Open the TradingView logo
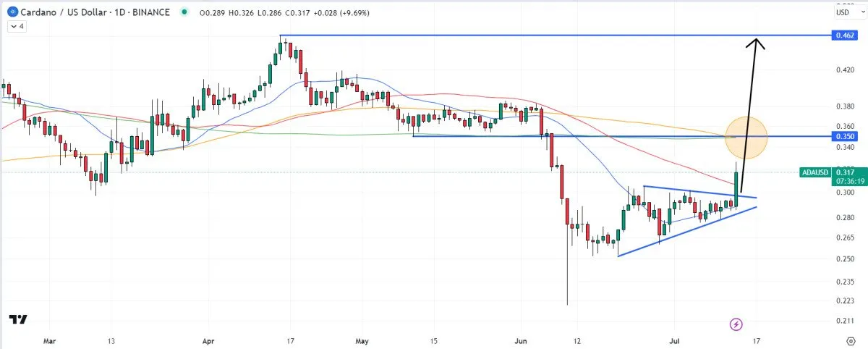This screenshot has width=868, height=349. click(x=19, y=319)
